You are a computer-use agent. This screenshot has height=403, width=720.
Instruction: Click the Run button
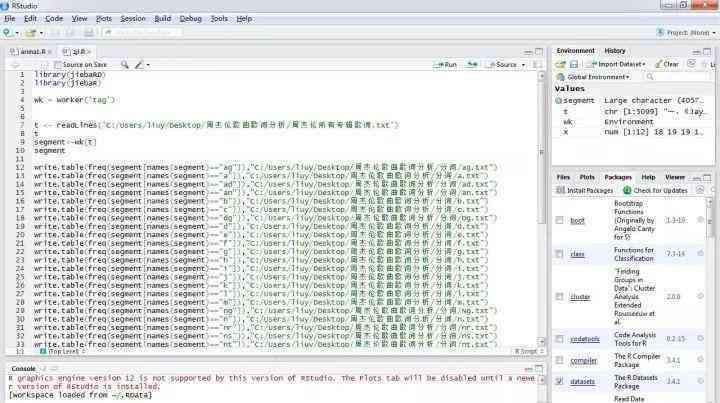click(x=445, y=65)
